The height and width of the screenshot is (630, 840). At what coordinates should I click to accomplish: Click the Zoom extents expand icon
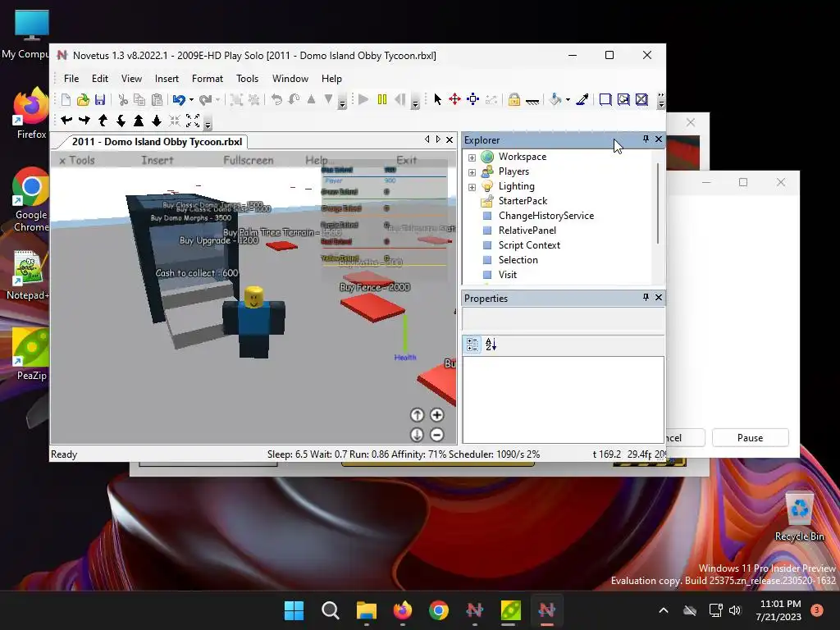coord(193,121)
